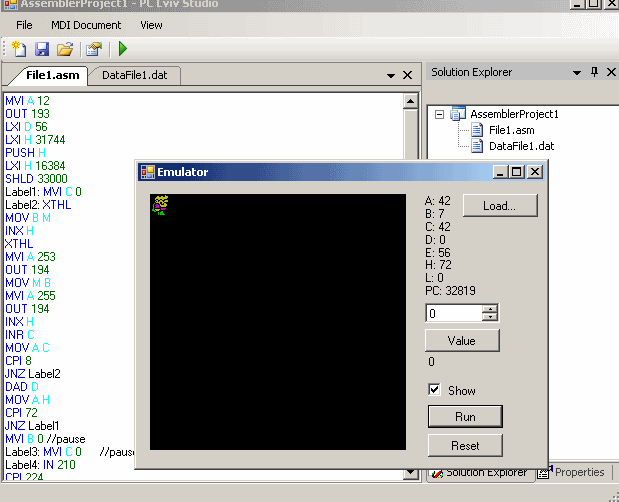Click the Open Folder toolbar icon

[x=65, y=48]
